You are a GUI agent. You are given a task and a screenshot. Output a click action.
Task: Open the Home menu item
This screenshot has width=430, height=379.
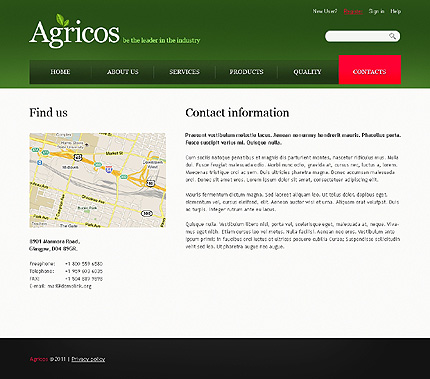coord(60,72)
